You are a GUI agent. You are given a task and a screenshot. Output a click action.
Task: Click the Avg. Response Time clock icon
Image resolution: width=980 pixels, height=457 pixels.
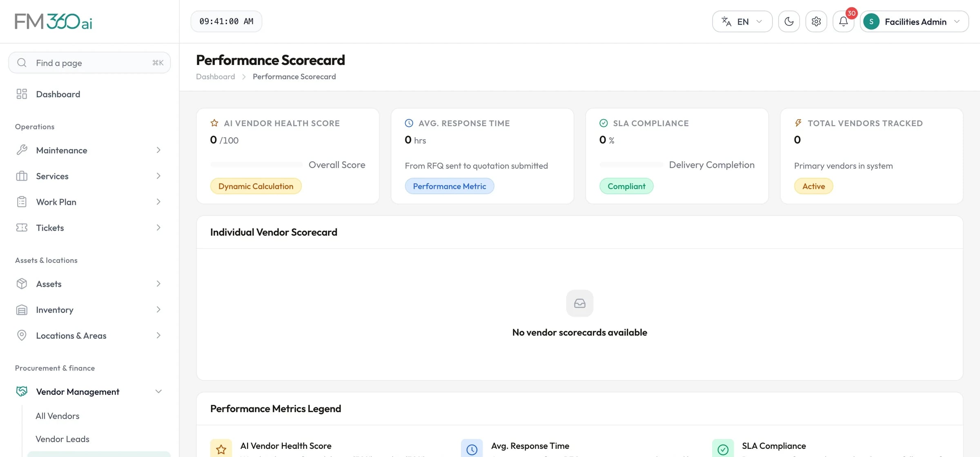pos(409,123)
